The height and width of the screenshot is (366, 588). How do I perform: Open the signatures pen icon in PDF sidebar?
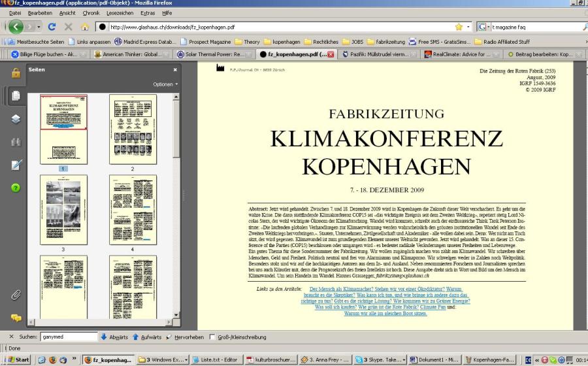[16, 165]
